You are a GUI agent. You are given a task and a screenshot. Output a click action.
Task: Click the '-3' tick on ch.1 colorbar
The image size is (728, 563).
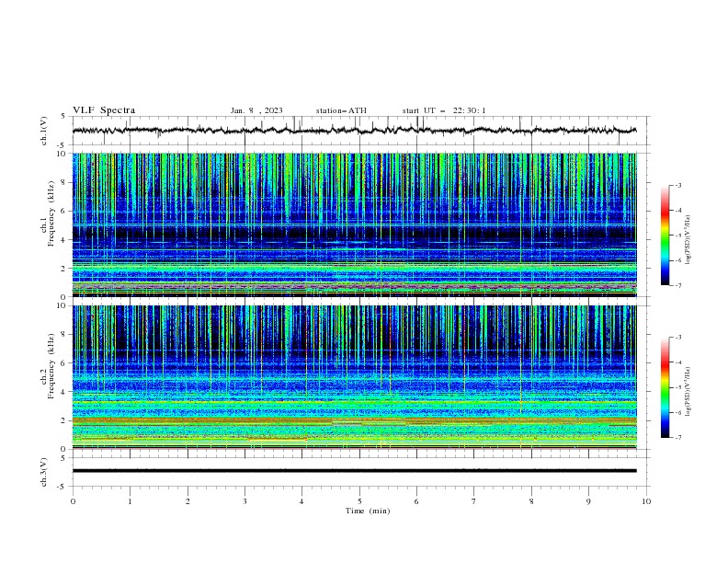pyautogui.click(x=678, y=185)
